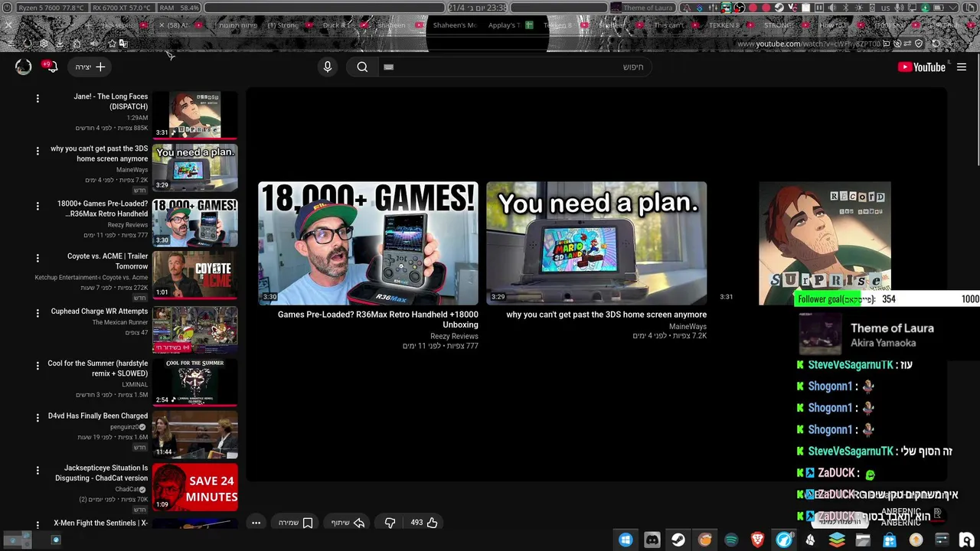Image resolution: width=980 pixels, height=551 pixels.
Task: Click the OBS Studio icon in system tray
Action: click(x=740, y=8)
